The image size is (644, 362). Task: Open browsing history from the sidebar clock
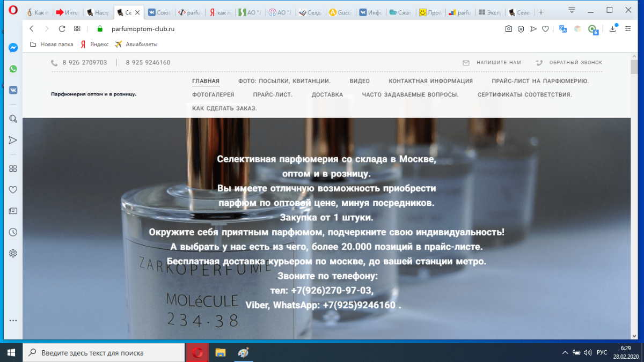[x=12, y=232]
